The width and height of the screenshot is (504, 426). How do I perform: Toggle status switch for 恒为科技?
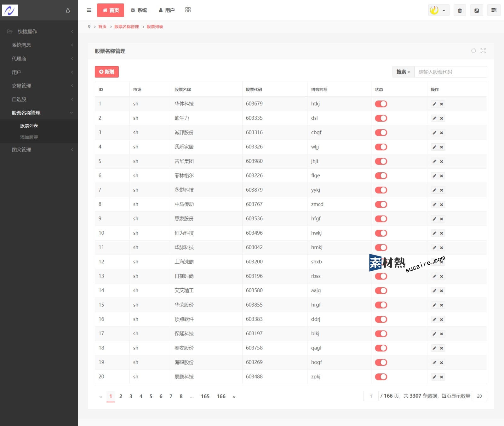pyautogui.click(x=381, y=233)
